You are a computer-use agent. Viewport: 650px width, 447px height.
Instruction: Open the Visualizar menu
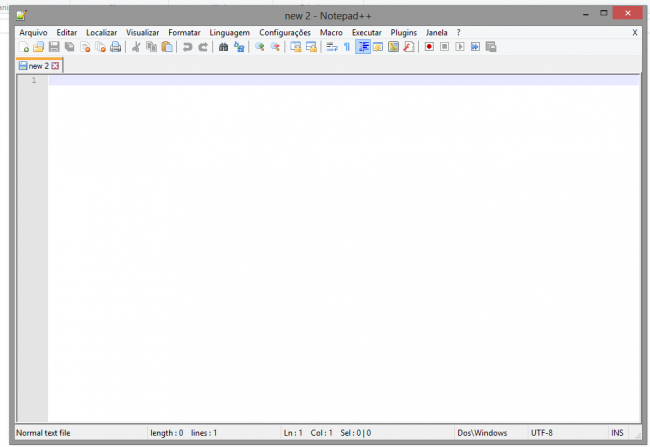pos(143,32)
